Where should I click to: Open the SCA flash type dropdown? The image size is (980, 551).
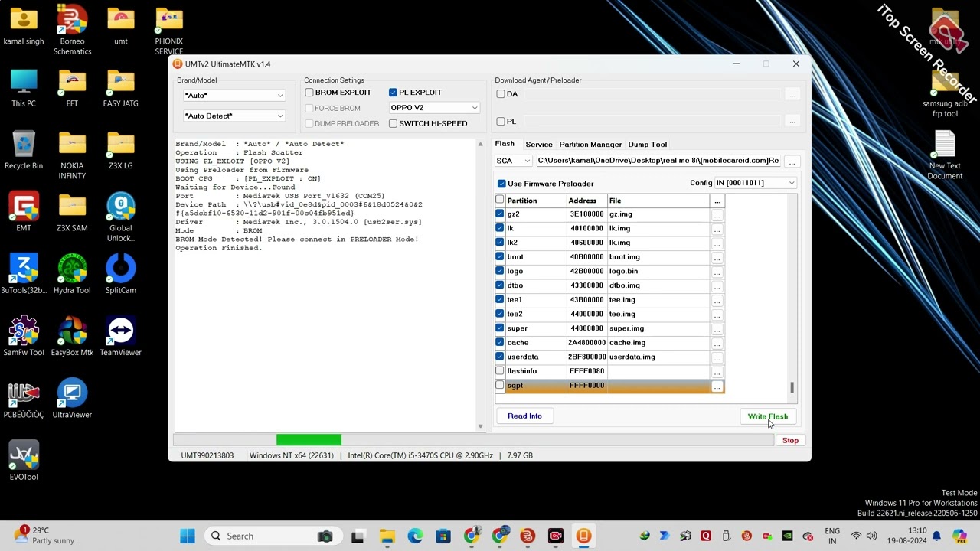(513, 161)
